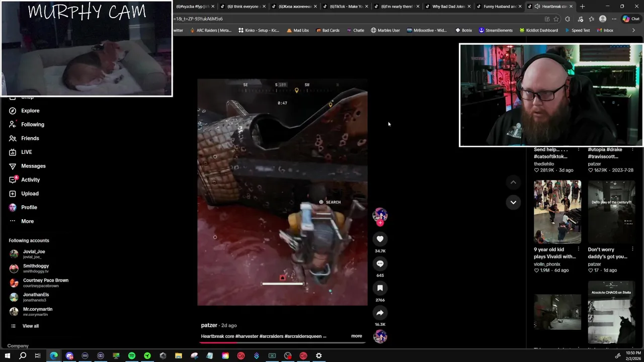Open the ARC Raiders bookmark
Viewport: 644px width, 362px height.
pos(210,30)
